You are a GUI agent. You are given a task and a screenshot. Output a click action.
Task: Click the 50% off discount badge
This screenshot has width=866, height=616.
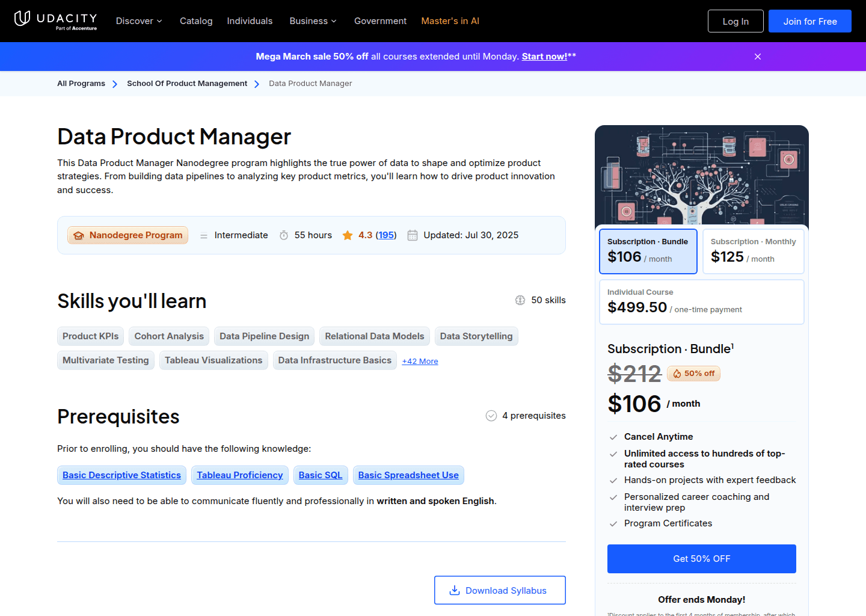[x=693, y=374]
